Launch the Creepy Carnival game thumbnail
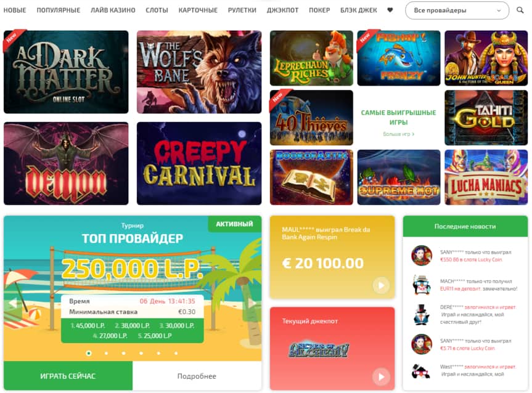Screen dimensions: 532x393 (x=199, y=163)
